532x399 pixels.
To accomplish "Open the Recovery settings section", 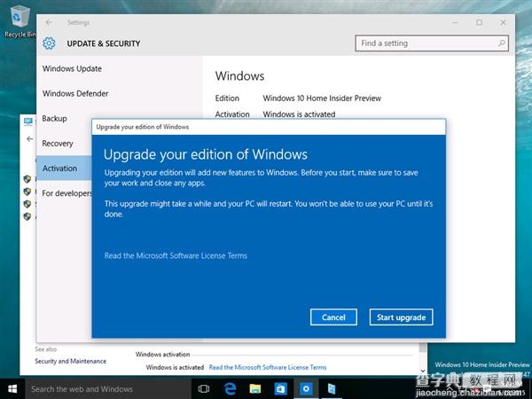I will click(x=64, y=144).
